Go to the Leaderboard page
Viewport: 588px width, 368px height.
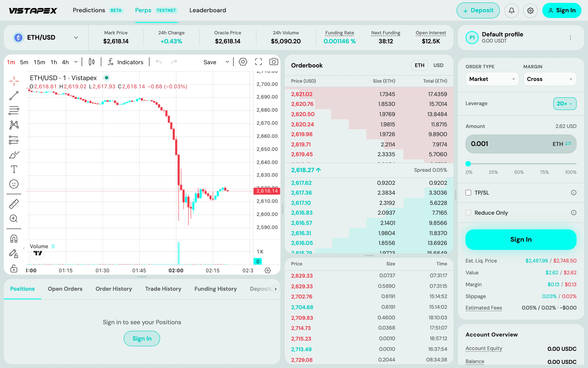click(207, 10)
